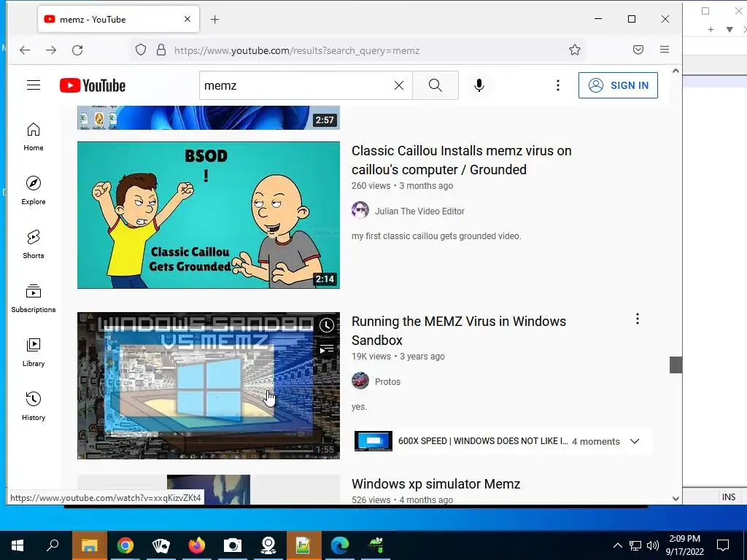
Task: Click dropdown arrow in background window
Action: pos(729,29)
